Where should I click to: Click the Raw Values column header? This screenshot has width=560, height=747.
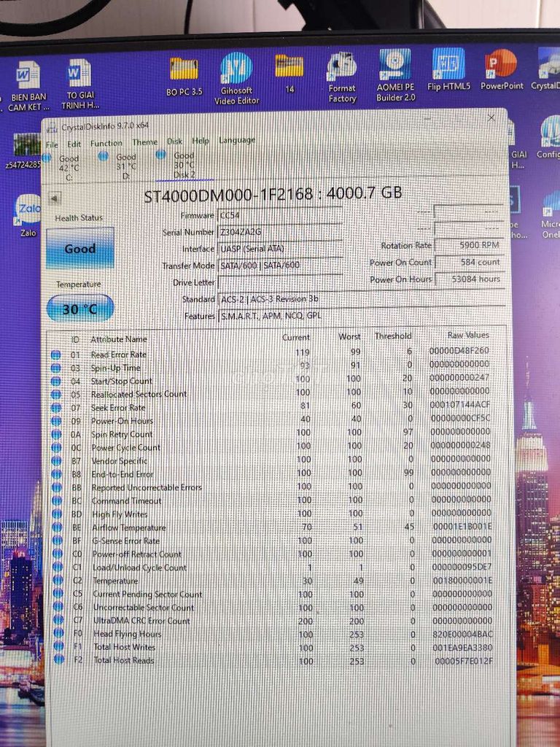468,335
